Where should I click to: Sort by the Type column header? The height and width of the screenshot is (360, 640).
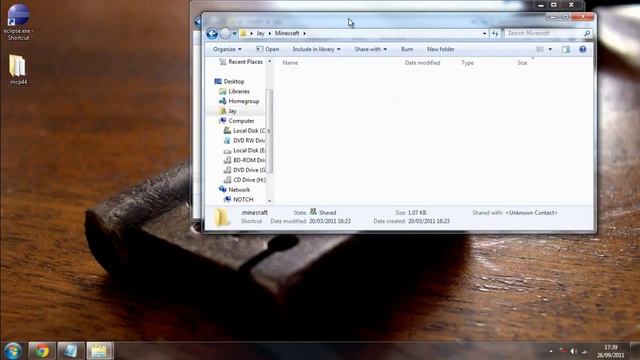click(467, 63)
